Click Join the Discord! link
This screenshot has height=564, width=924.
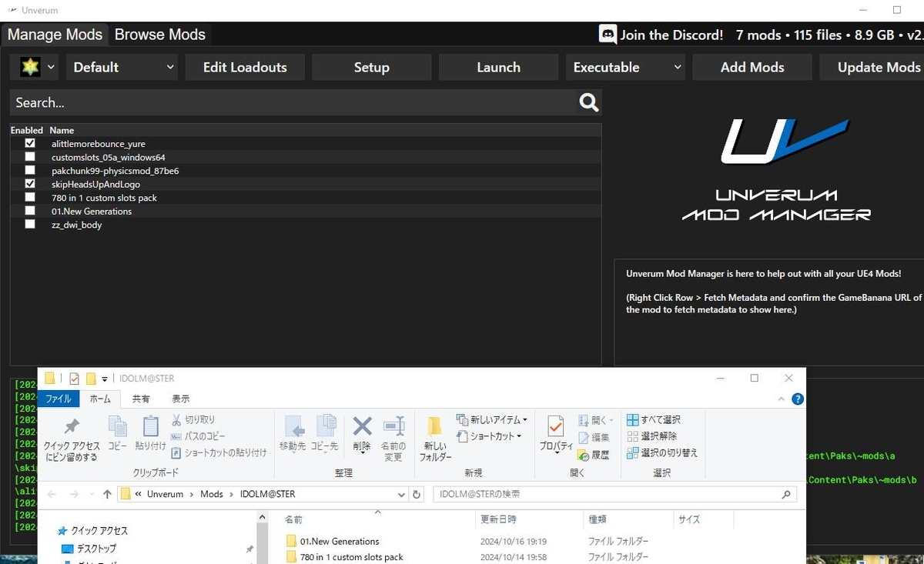671,35
